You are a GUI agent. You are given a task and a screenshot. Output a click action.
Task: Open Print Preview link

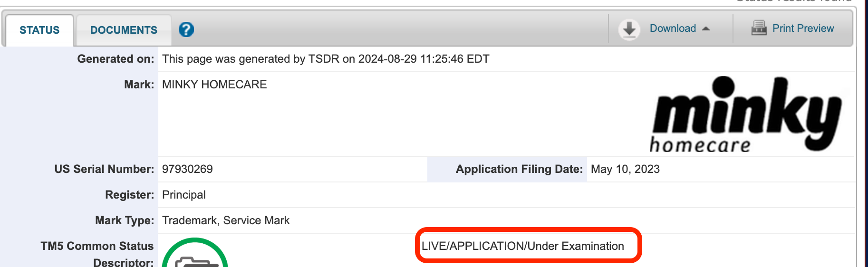[x=803, y=29]
